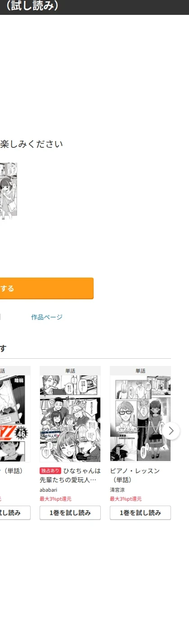This screenshot has width=189, height=644.
Task: Click 1巻を試し読み under ひなちゃんは
Action: click(70, 513)
